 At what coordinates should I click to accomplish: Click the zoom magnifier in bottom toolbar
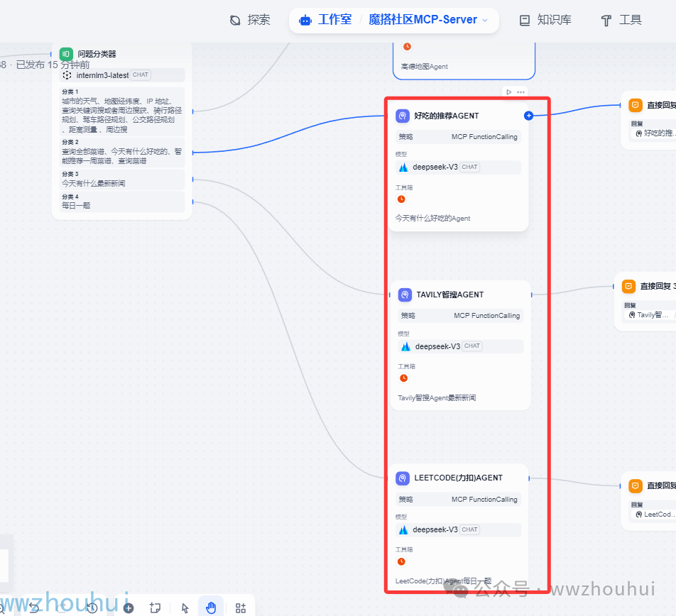2,608
